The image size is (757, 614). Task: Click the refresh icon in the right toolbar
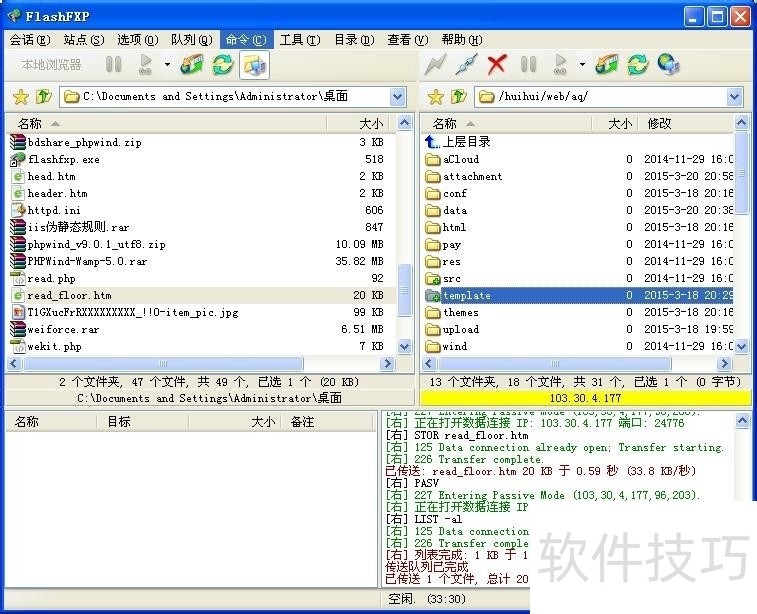click(x=637, y=65)
